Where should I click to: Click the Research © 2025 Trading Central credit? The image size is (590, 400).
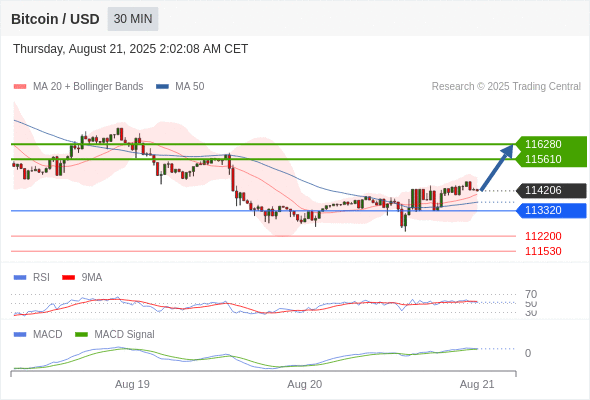[x=506, y=87]
